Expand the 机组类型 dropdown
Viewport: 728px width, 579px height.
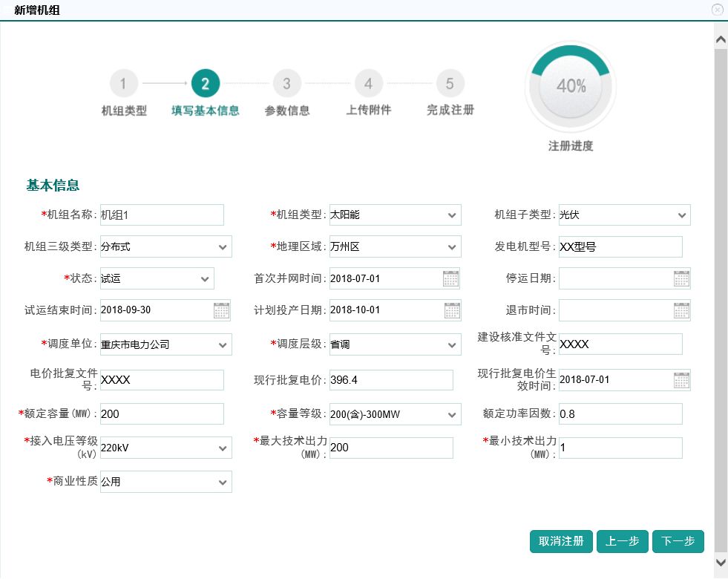pos(452,215)
